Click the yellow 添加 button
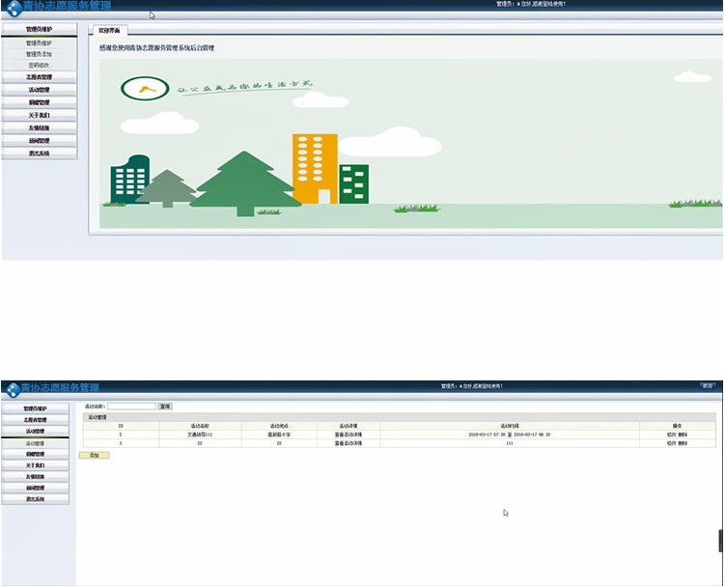The image size is (724, 588). click(94, 455)
